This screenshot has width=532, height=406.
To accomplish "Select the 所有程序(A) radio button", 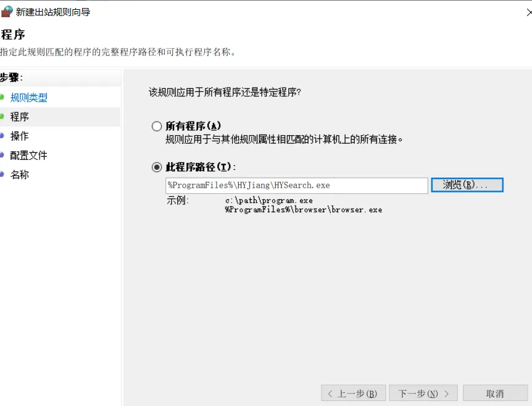I will point(157,126).
